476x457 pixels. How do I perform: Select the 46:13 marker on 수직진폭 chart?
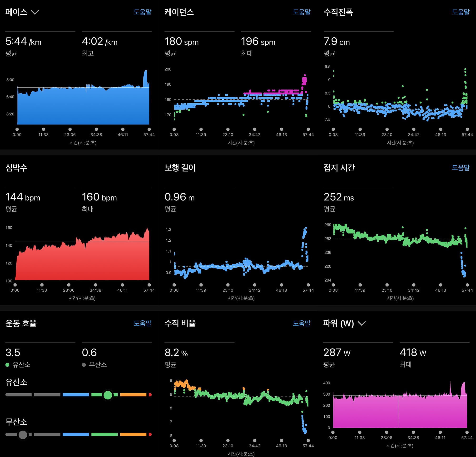(x=441, y=129)
